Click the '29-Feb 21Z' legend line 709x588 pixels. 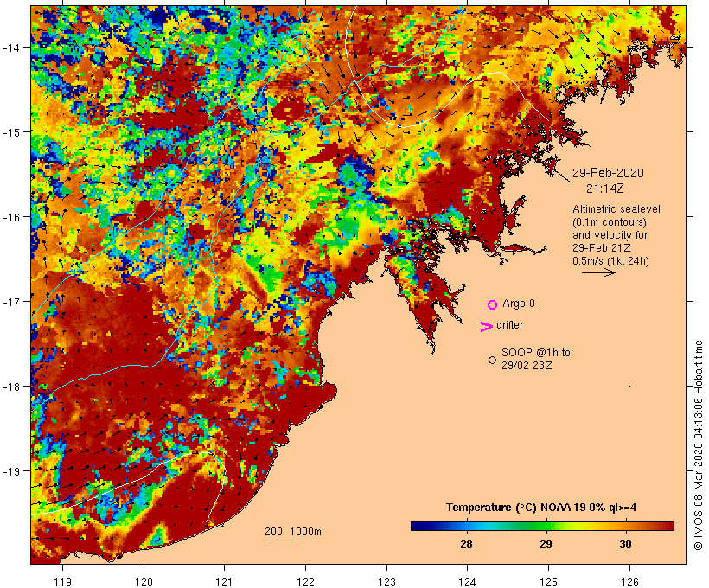tap(602, 248)
